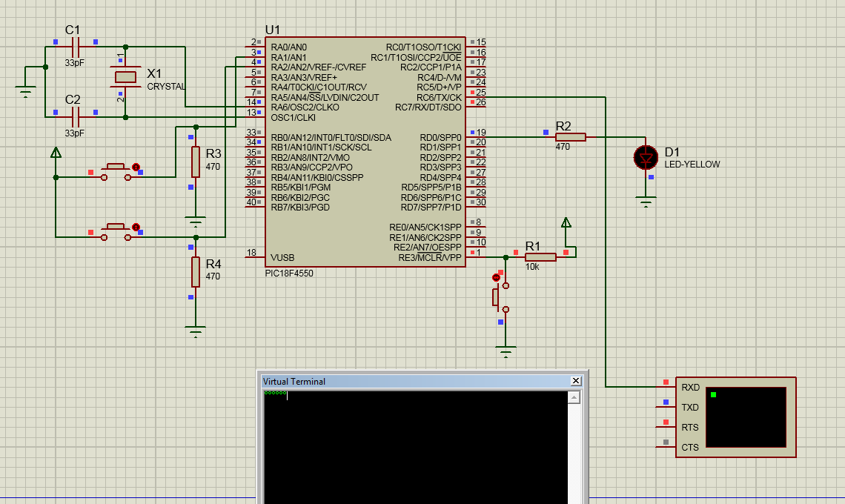Click the ground symbol below R4
Viewport: 845px width, 504px height.
click(196, 331)
